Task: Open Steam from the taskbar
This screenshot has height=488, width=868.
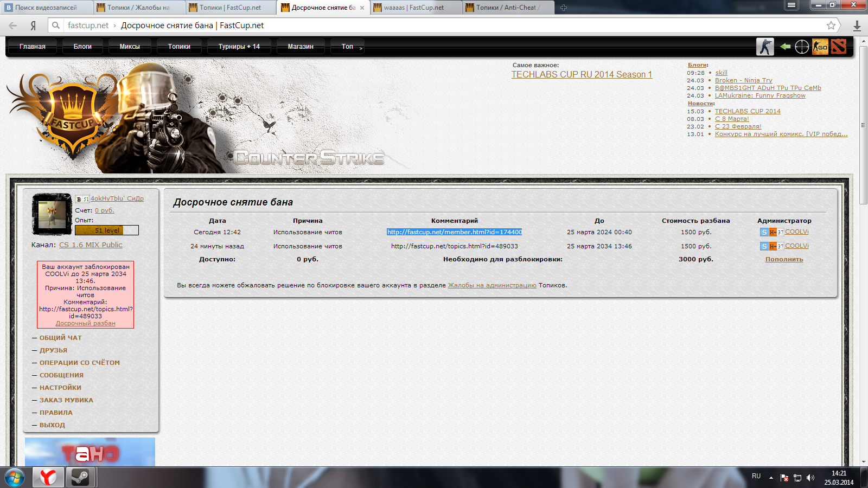Action: 80,477
